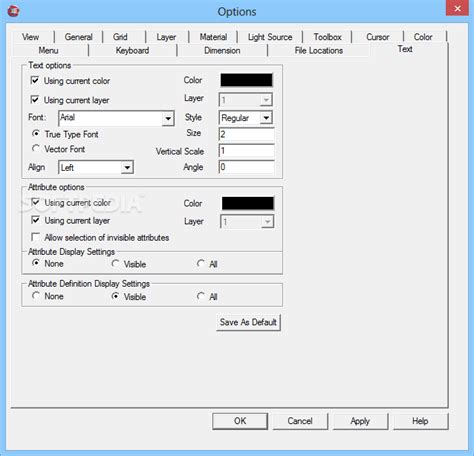Click the Angle input field
The width and height of the screenshot is (474, 456).
pos(247,167)
